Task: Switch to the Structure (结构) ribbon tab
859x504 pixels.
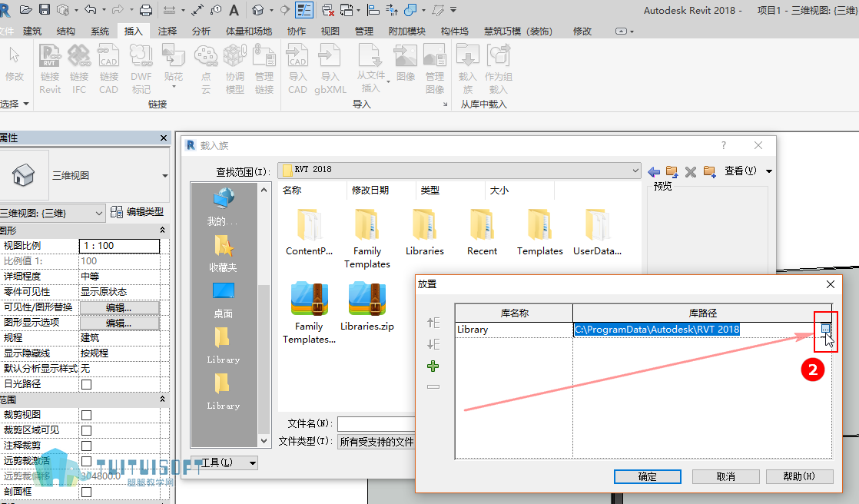Action: point(66,31)
